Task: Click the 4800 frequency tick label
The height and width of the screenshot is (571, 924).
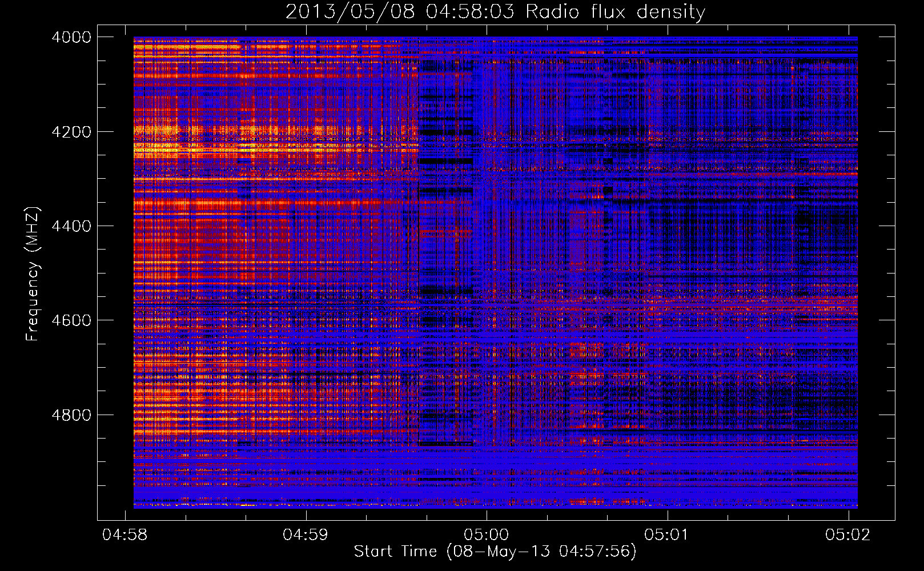Action: click(71, 415)
